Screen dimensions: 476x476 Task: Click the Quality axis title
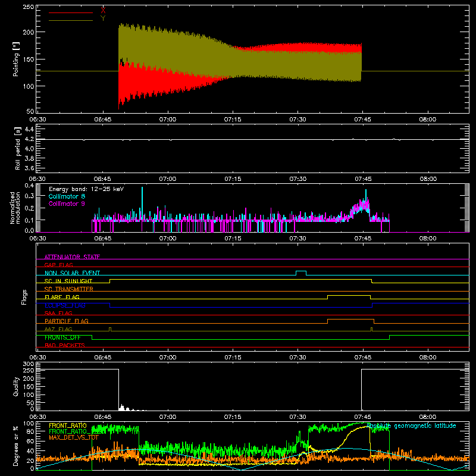point(16,386)
